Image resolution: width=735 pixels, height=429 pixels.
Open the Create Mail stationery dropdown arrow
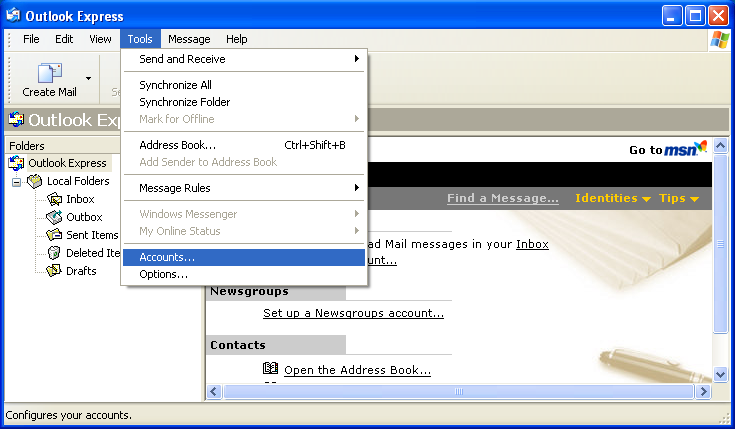pyautogui.click(x=88, y=78)
